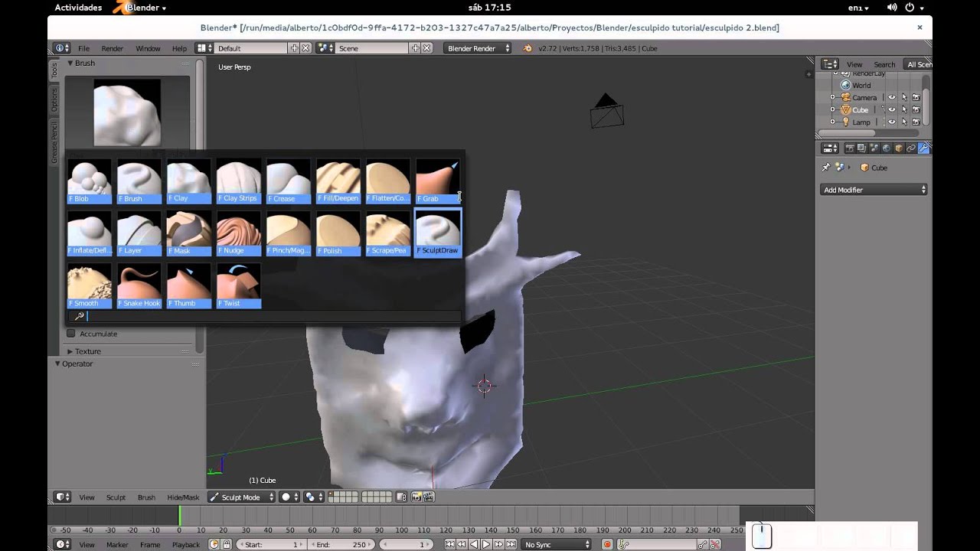Select the Layer brush
Viewport: 980px width, 551px height.
point(139,234)
